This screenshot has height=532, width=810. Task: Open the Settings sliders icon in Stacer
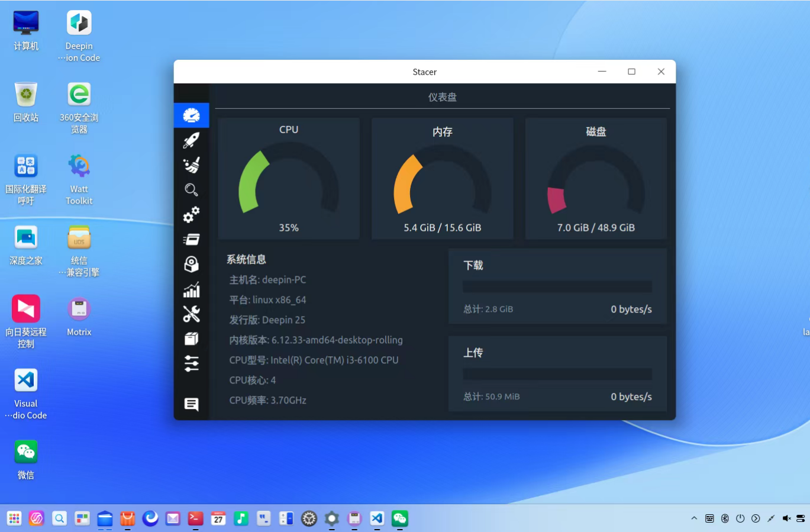pyautogui.click(x=191, y=363)
